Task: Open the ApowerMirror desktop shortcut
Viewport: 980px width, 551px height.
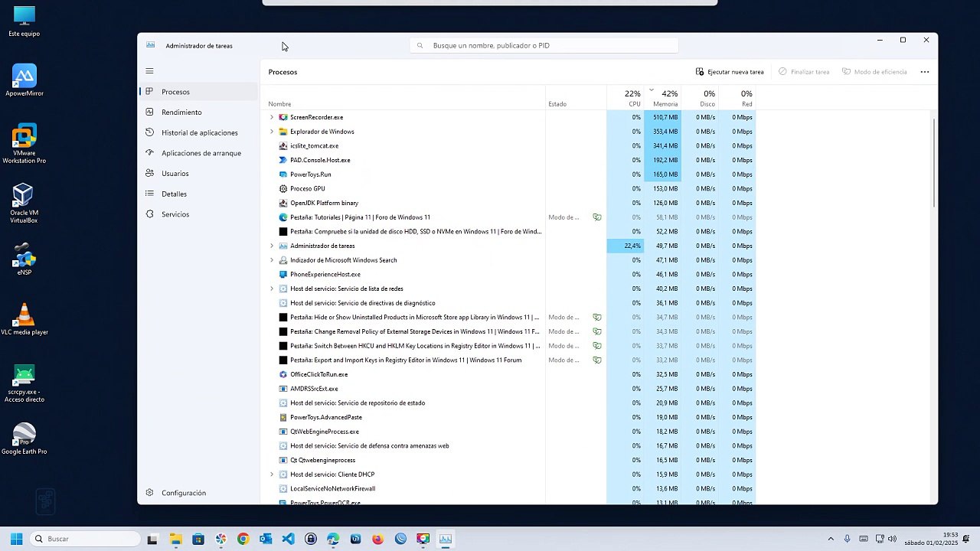Action: click(24, 80)
